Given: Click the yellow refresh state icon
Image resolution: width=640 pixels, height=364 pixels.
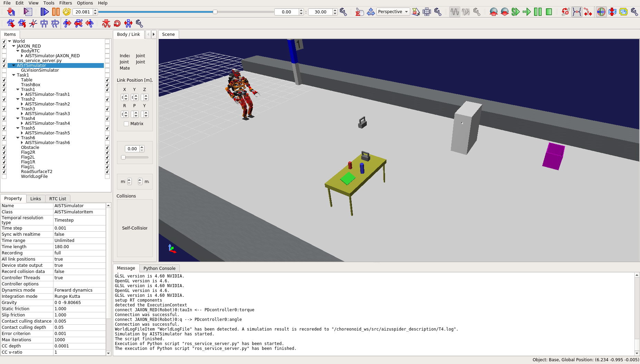Looking at the screenshot, I should click(67, 12).
